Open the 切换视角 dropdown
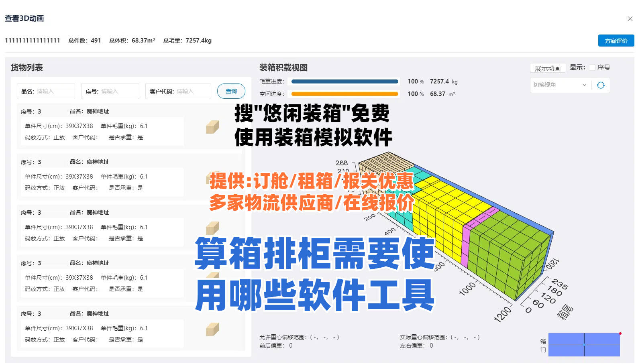This screenshot has width=638, height=364. (560, 85)
